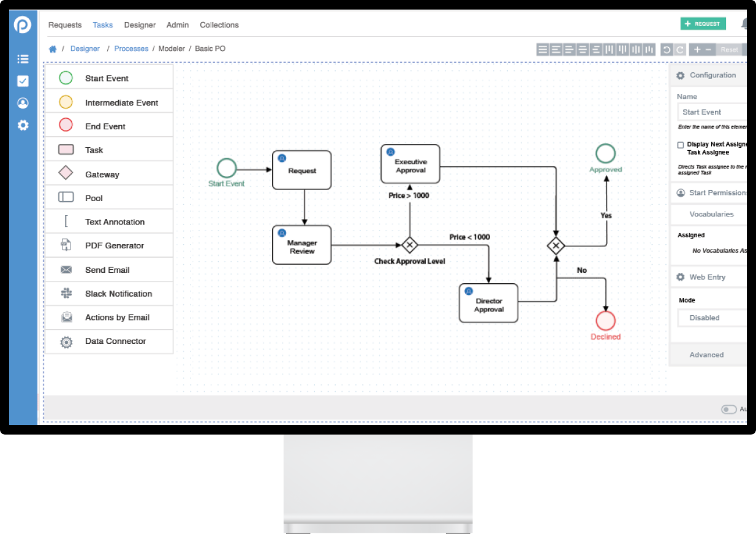Select the Text Annotation tool
The image size is (756, 534).
pyautogui.click(x=110, y=221)
